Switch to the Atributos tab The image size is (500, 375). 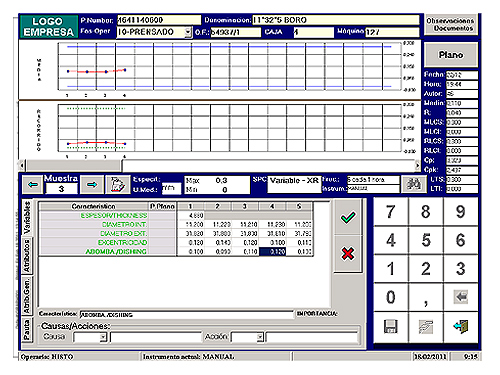(x=27, y=255)
